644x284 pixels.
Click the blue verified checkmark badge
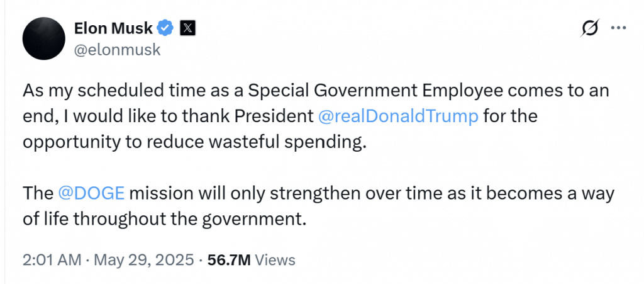165,28
